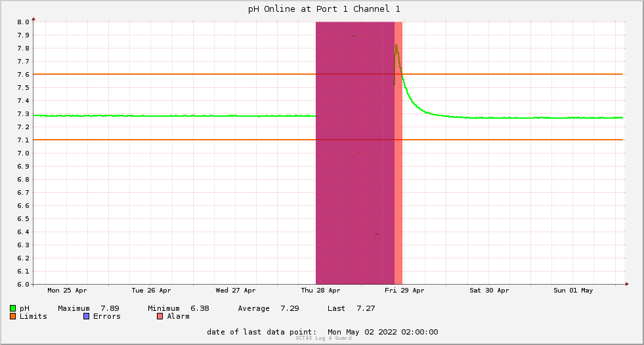Click the 6.5 y-axis value
This screenshot has width=644, height=345.
tap(23, 219)
